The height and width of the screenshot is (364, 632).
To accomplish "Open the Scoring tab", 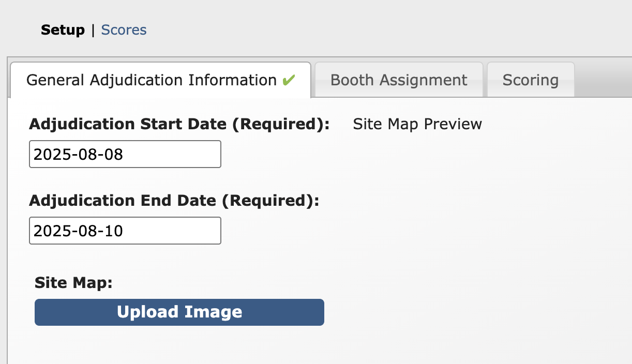I will pos(530,80).
